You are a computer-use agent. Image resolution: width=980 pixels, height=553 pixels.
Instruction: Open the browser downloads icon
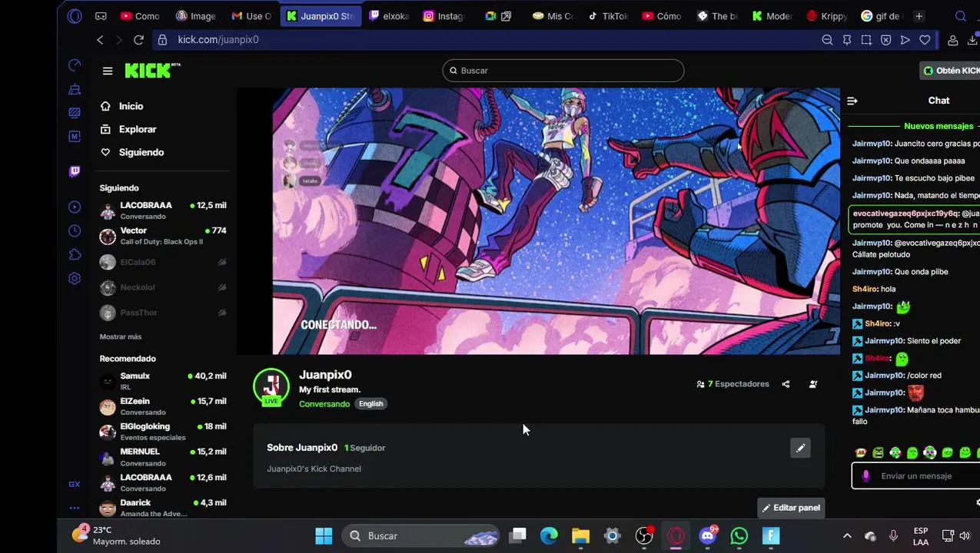(x=972, y=40)
